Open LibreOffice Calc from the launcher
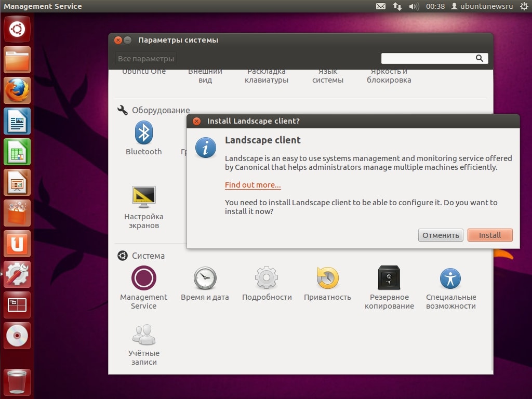Screen dimensions: 532x399 [17, 152]
